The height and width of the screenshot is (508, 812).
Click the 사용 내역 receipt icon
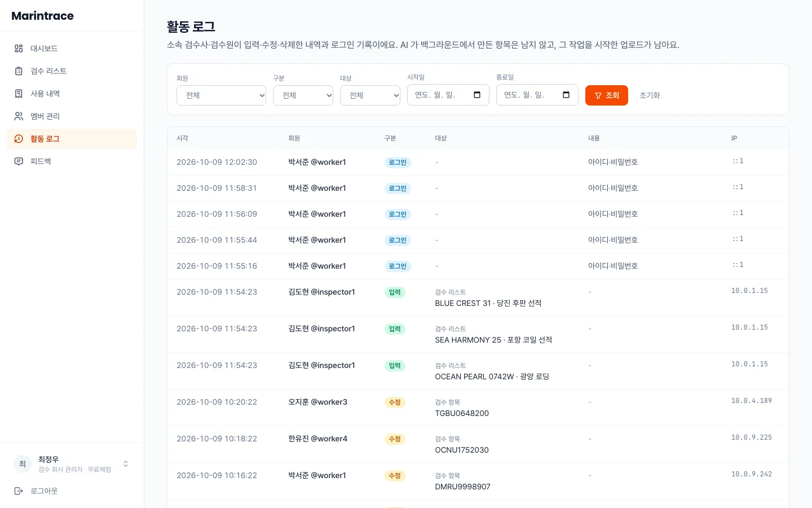pos(19,94)
